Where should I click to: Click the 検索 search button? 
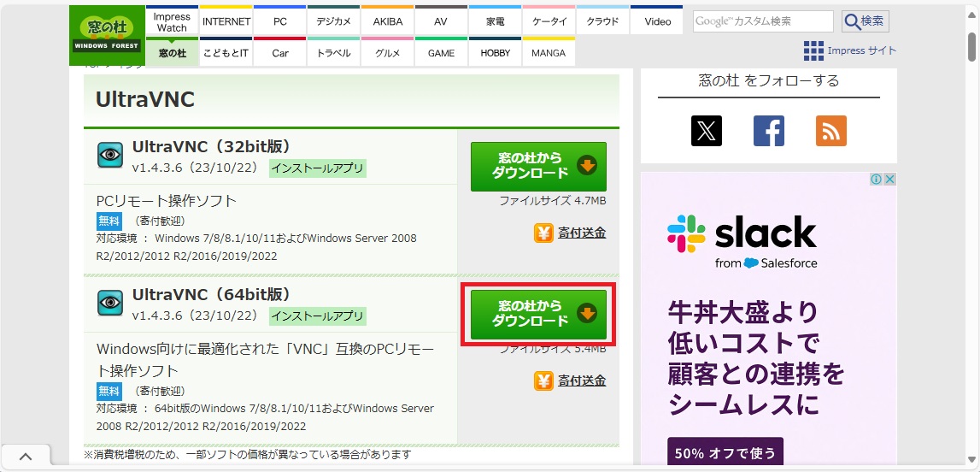coord(865,21)
